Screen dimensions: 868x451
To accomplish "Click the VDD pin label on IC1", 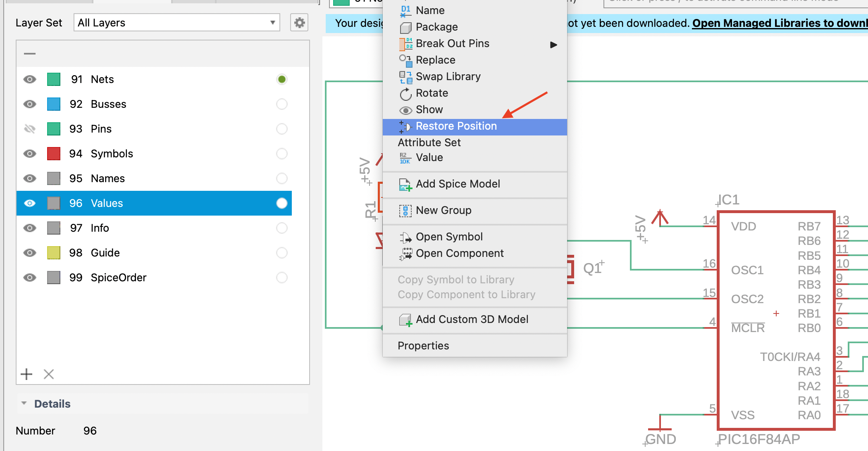I will [743, 226].
